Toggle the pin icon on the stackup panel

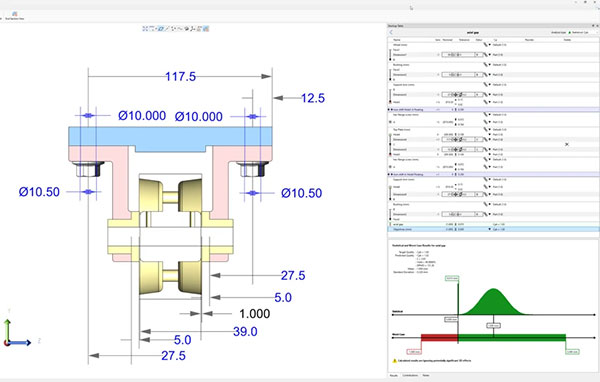click(594, 26)
